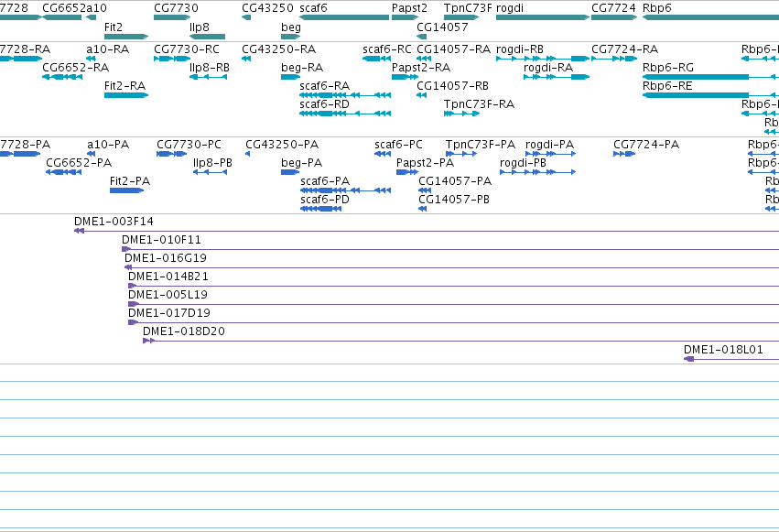Select the CG6652-RA transcript
Viewport: 779px width, 532px height.
click(x=62, y=77)
